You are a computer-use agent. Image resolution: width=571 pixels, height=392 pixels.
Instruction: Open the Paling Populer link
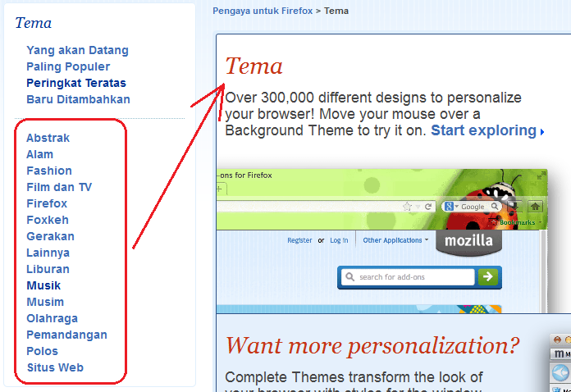pos(68,66)
